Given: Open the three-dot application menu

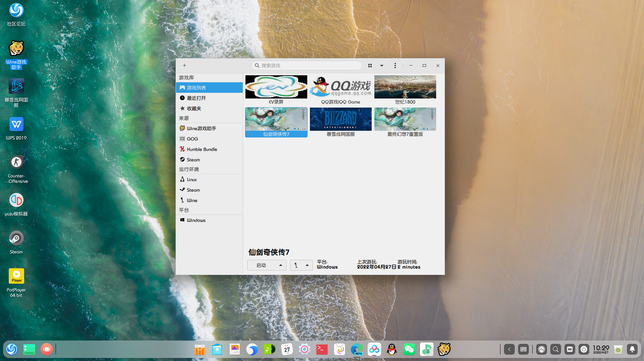Looking at the screenshot, I should [395, 66].
